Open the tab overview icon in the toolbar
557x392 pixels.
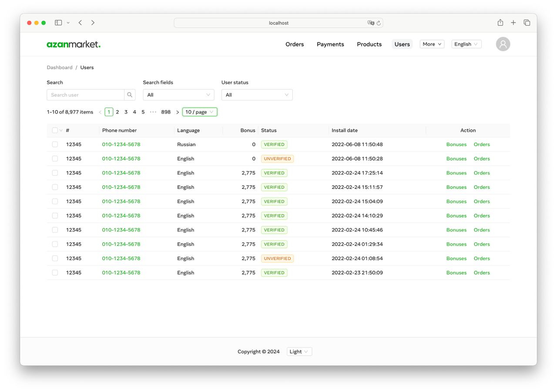[527, 22]
